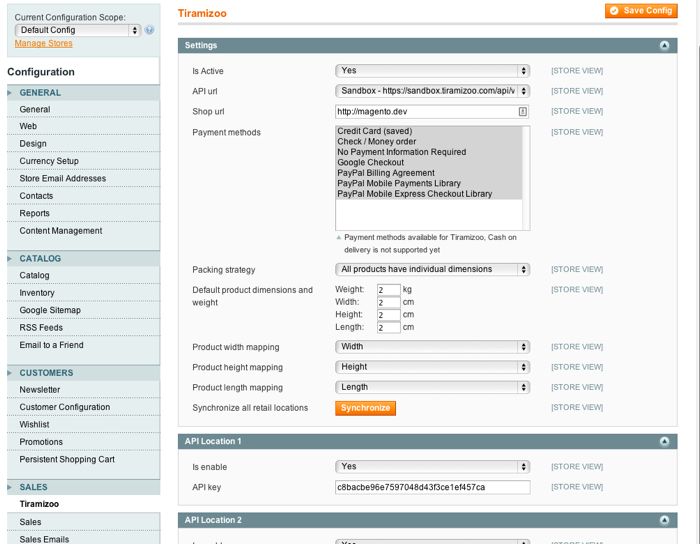This screenshot has height=544, width=700.
Task: Select PayPal Mobile Payments Library option
Action: pyautogui.click(x=429, y=183)
